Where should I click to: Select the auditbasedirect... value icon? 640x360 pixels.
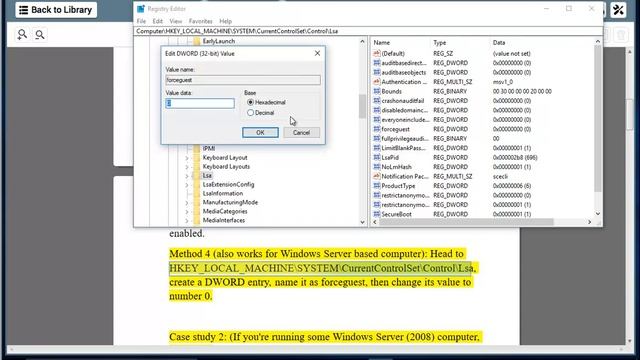pyautogui.click(x=377, y=63)
